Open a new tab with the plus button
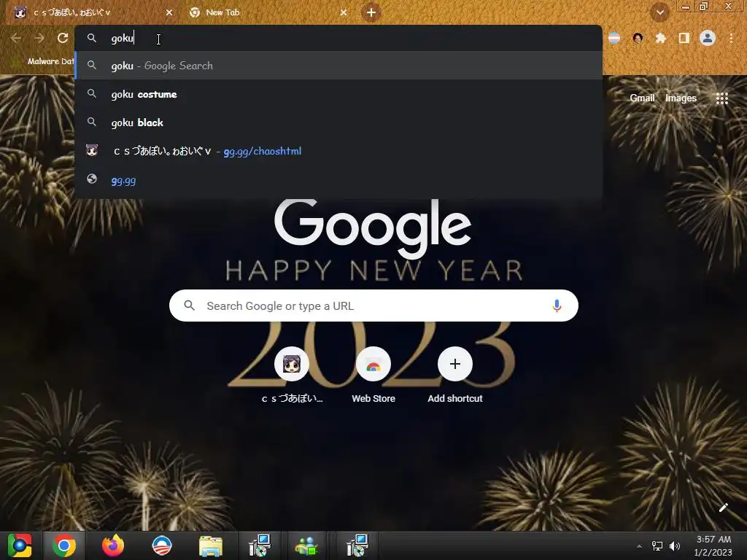This screenshot has height=560, width=747. [x=371, y=12]
